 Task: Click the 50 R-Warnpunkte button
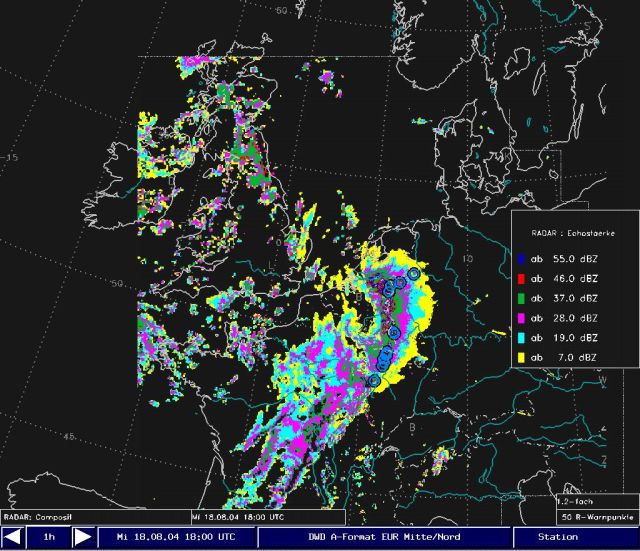click(596, 517)
